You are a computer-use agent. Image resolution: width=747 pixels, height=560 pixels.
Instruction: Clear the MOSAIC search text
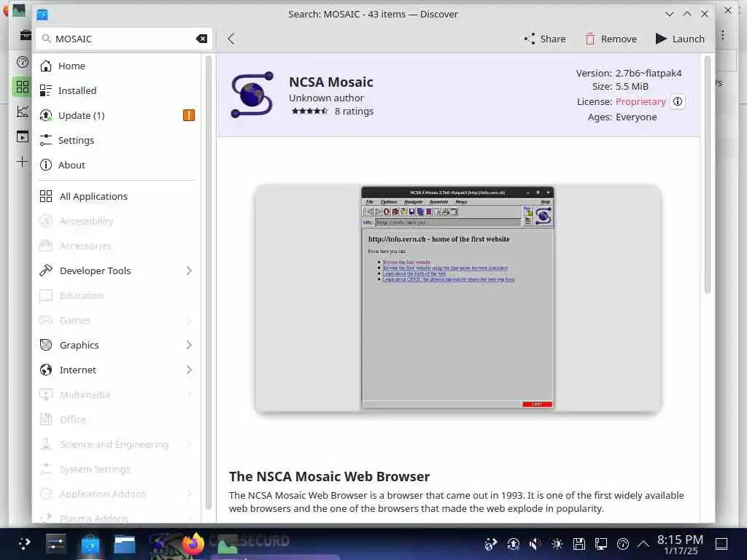pos(201,39)
